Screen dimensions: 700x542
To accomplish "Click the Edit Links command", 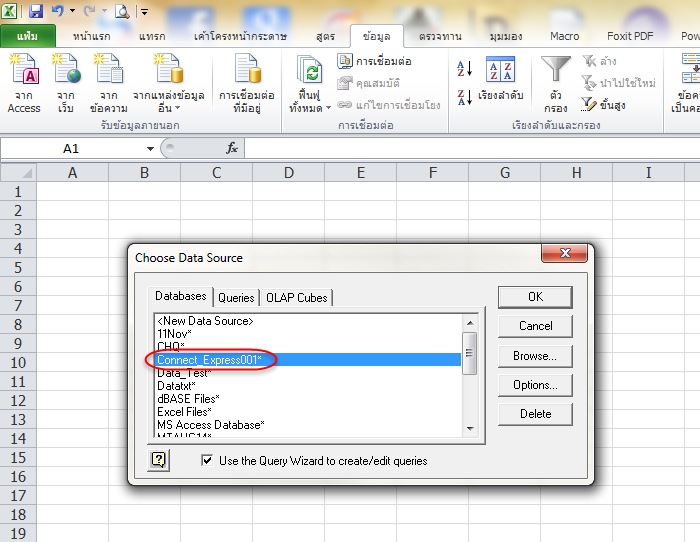I will coord(389,105).
